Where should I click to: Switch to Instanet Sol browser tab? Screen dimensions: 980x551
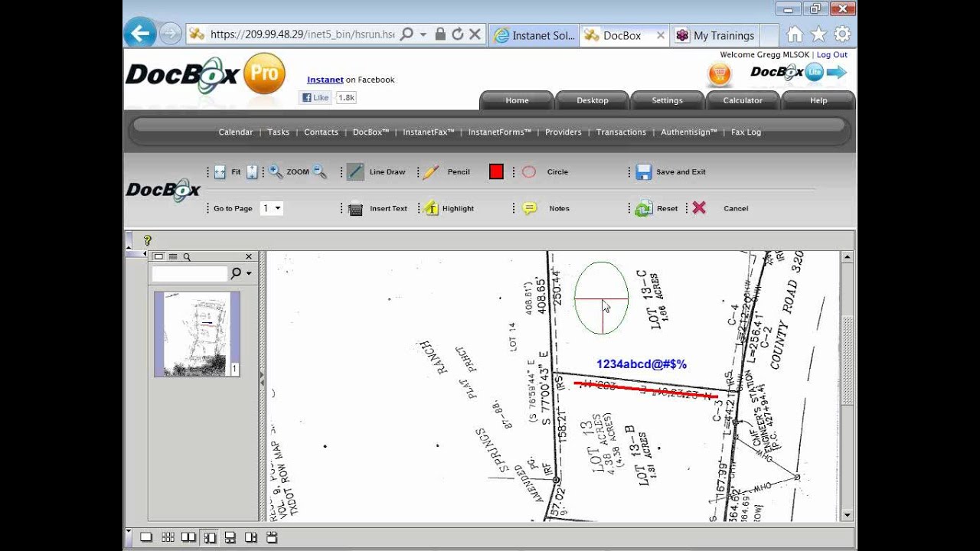click(x=534, y=35)
